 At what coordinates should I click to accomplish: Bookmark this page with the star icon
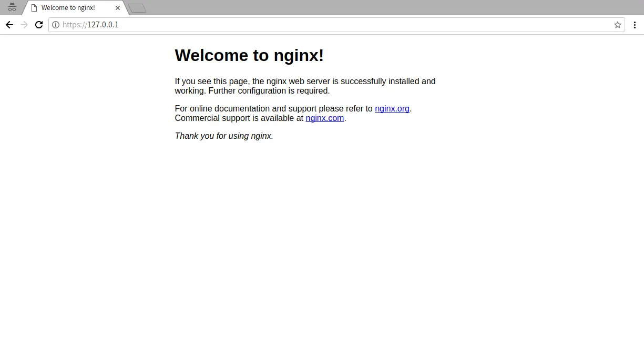click(618, 25)
